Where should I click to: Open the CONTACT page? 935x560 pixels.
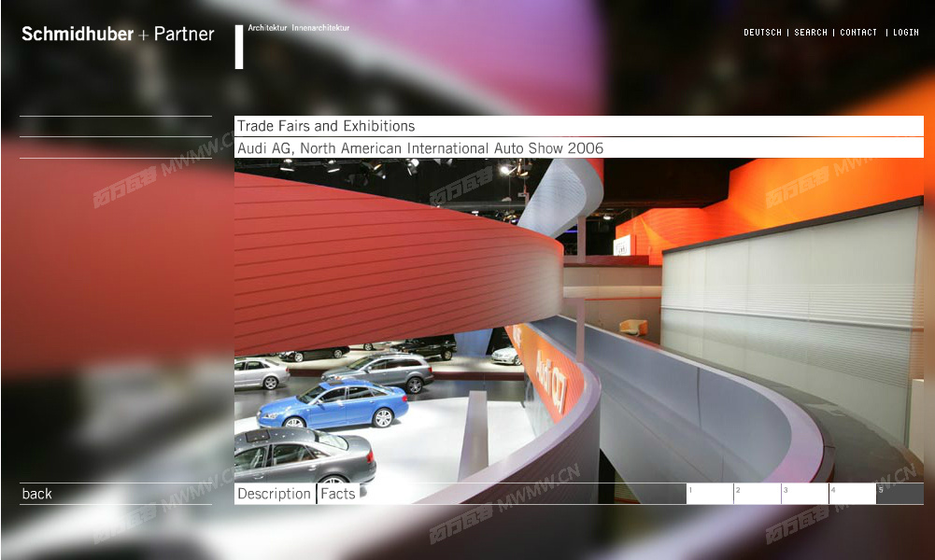(858, 32)
